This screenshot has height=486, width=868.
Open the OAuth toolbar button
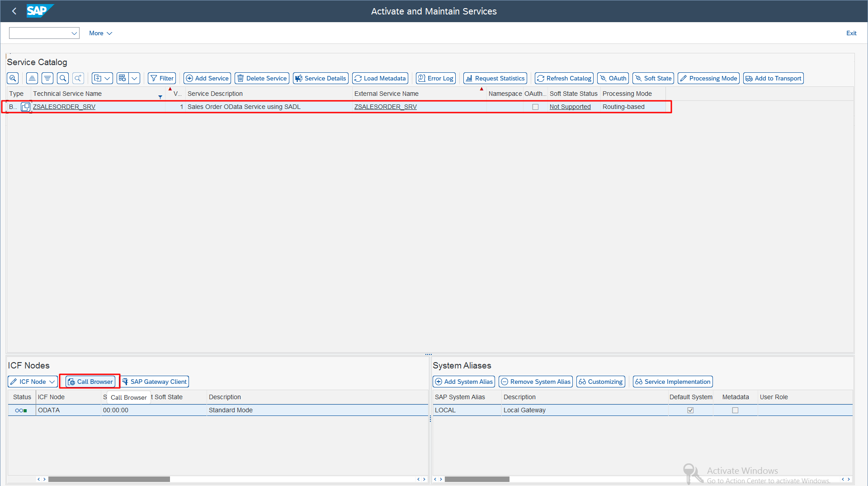click(613, 78)
